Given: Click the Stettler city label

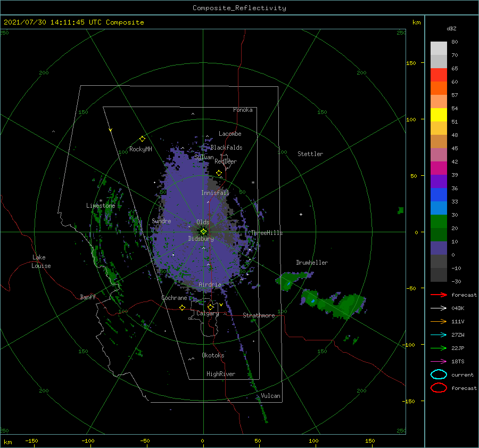Looking at the screenshot, I should point(310,154).
